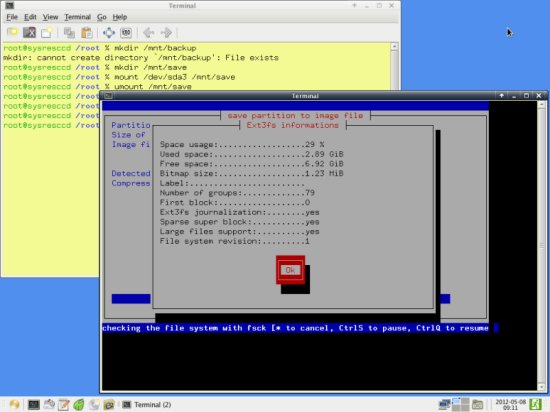Open the Edit menu
Screen dimensions: 550x412
pos(30,17)
